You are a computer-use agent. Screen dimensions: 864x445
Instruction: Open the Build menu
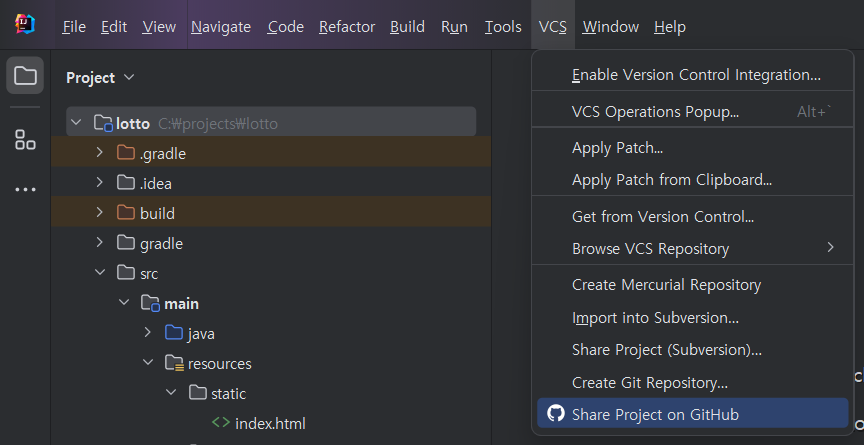coord(407,26)
